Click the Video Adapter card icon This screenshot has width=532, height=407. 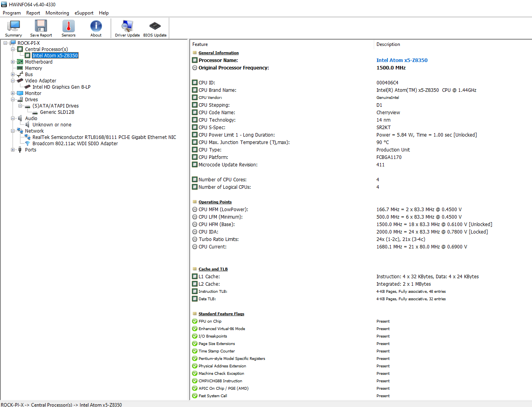(20, 80)
